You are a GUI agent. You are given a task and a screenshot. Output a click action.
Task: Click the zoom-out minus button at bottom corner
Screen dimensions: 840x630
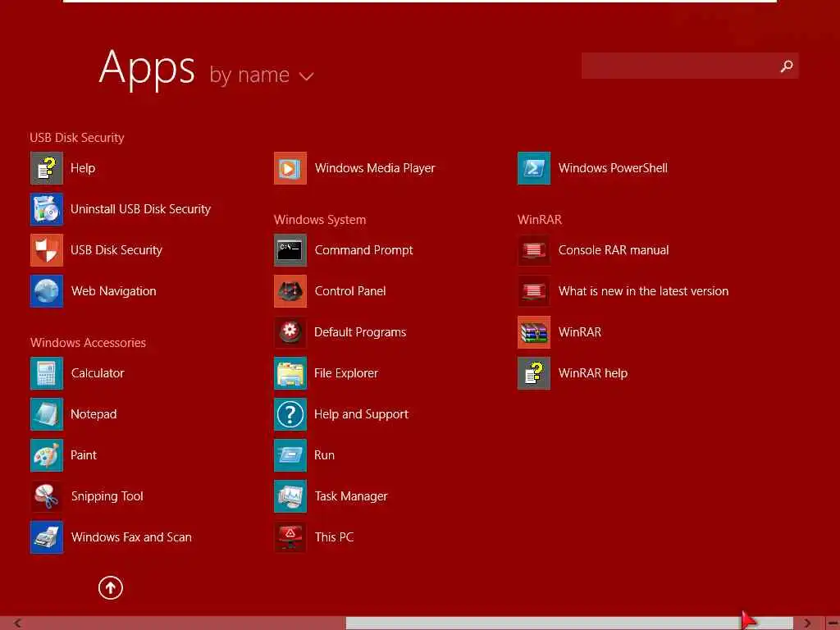point(833,623)
